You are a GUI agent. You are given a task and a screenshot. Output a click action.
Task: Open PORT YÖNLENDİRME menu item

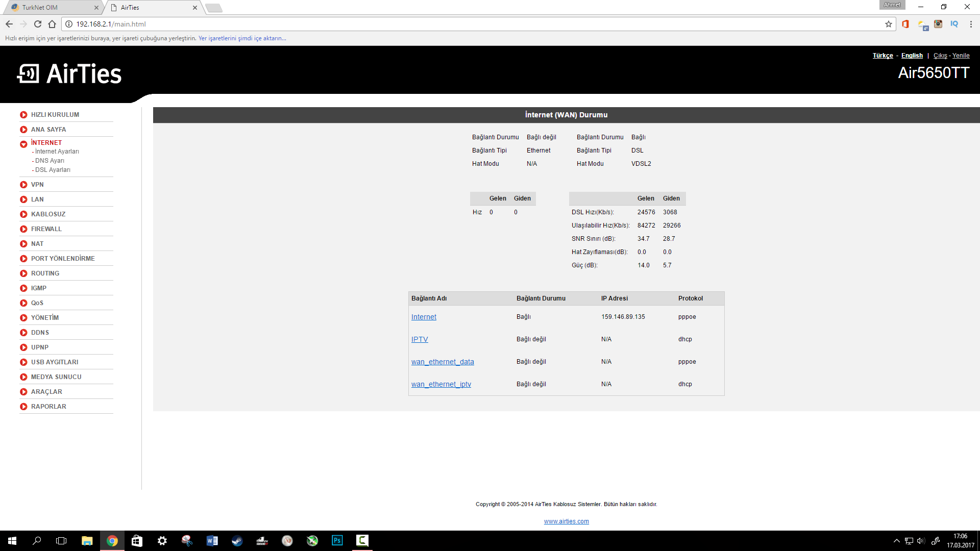coord(63,259)
